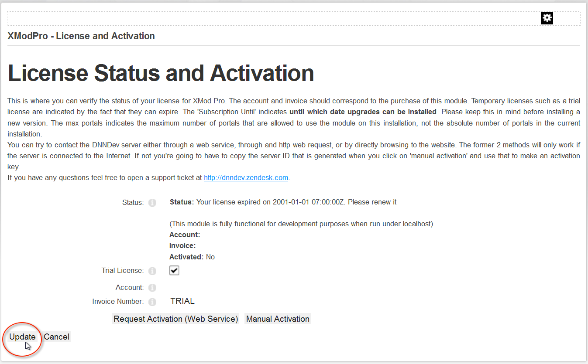This screenshot has width=588, height=364.
Task: Click the XModPro - License and Activation title
Action: coord(81,36)
